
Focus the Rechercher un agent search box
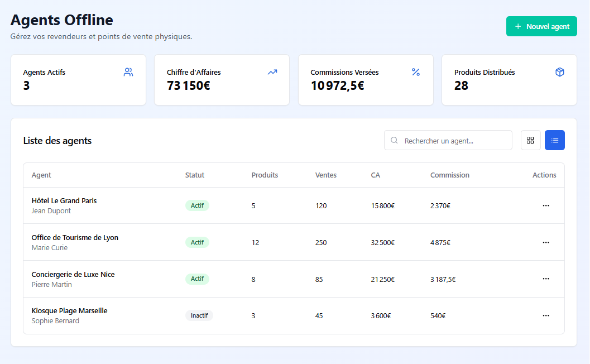pos(455,141)
